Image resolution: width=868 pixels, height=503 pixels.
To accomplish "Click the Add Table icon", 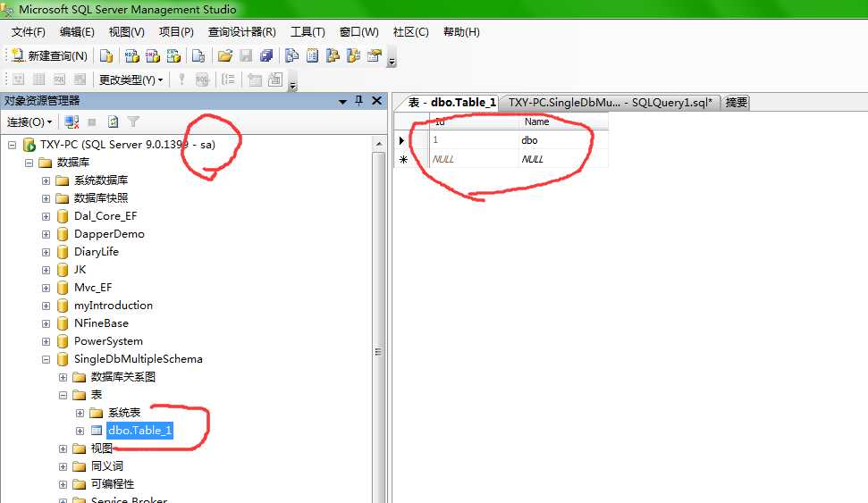I will click(x=254, y=80).
